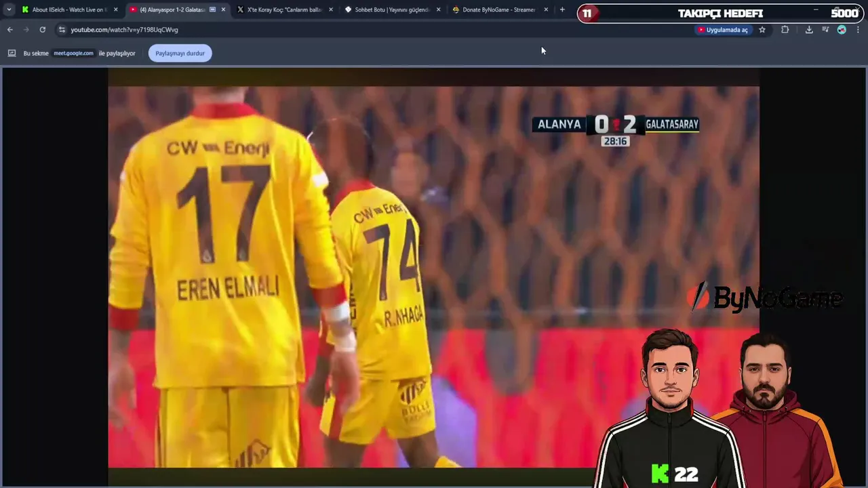Go back to the previous page
868x488 pixels.
[10, 30]
